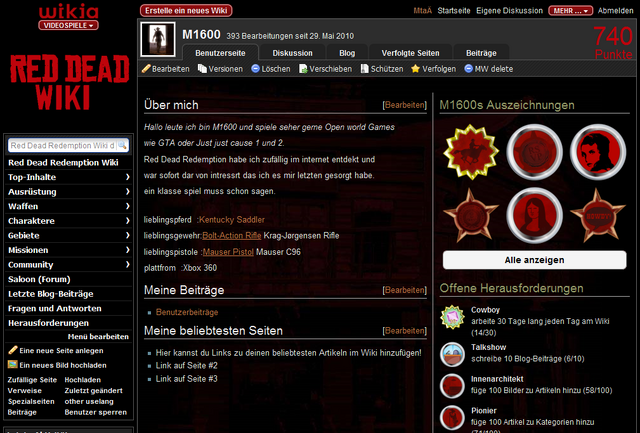Expand the Missionen menu chevron
Viewport: 640px width, 433px height.
pyautogui.click(x=127, y=250)
